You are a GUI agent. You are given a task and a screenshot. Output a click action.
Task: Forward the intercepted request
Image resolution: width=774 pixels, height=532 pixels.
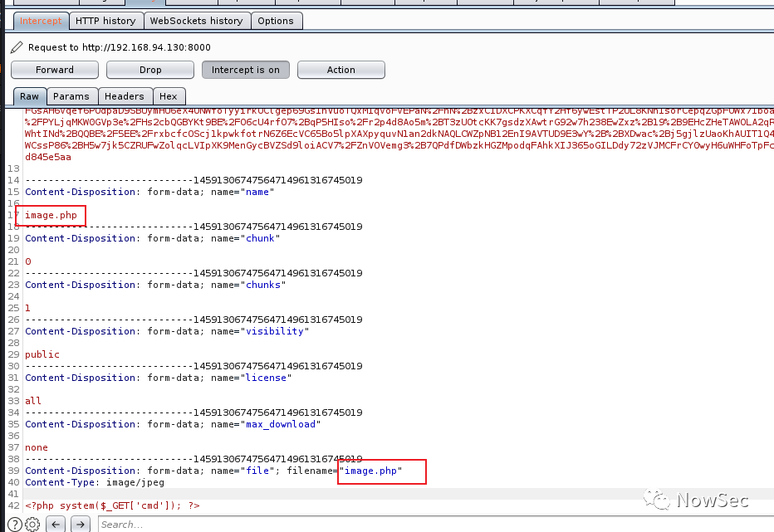(x=55, y=70)
